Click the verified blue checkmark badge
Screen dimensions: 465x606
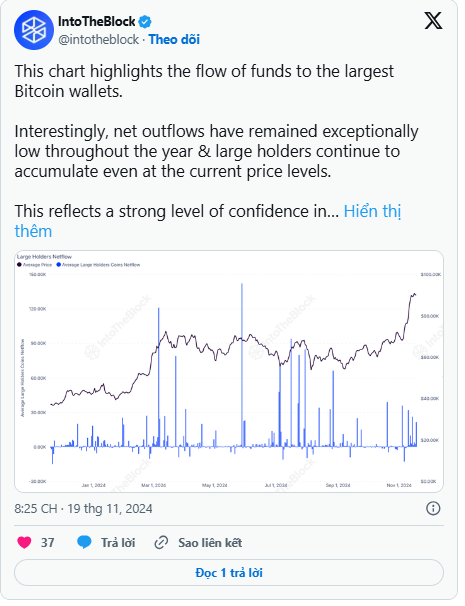[x=145, y=22]
